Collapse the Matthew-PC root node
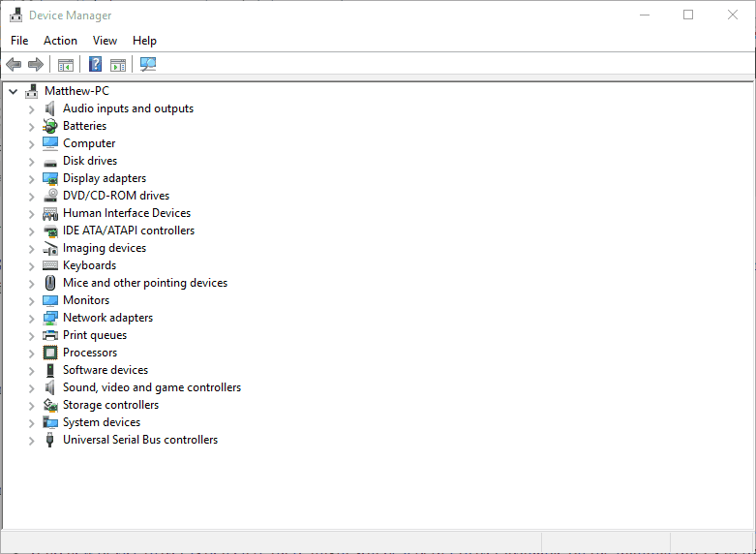 [x=13, y=91]
